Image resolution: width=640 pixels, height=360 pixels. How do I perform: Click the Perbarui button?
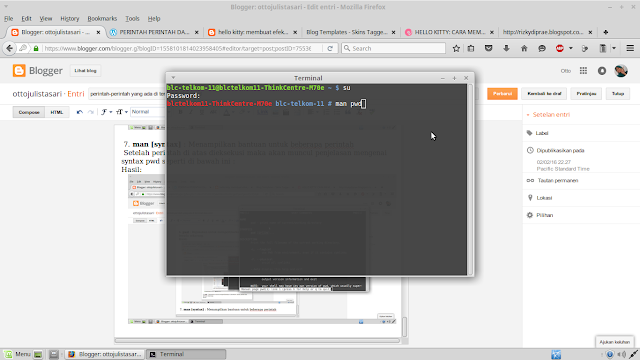point(502,93)
